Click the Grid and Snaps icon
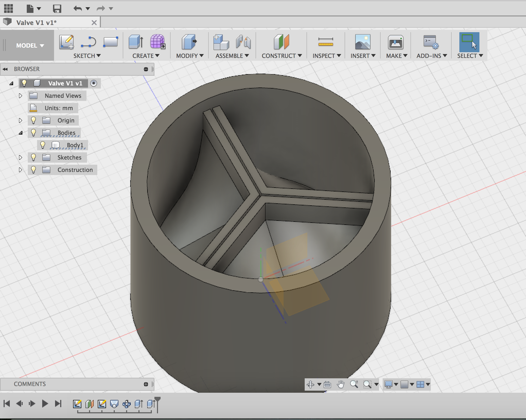This screenshot has width=526, height=420. pyautogui.click(x=405, y=384)
